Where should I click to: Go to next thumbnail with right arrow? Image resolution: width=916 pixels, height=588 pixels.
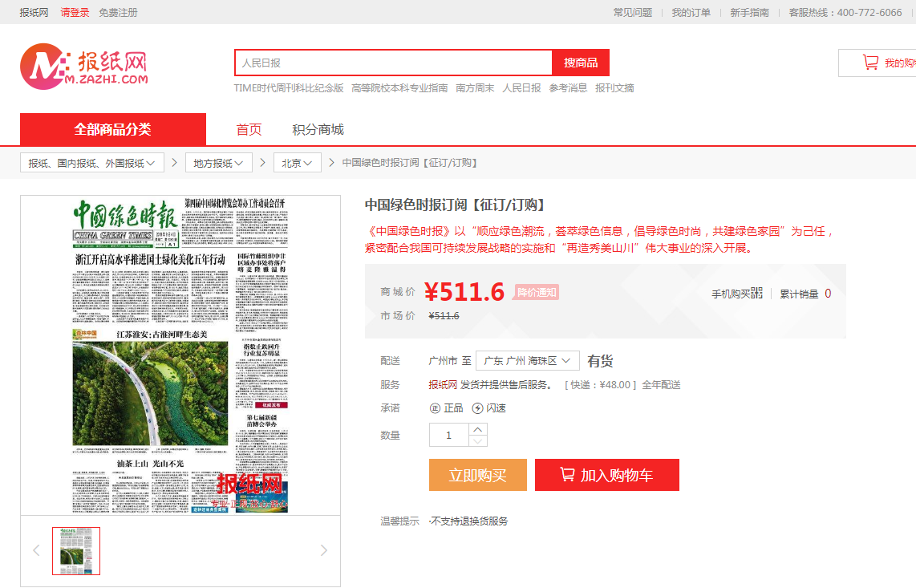click(x=323, y=550)
